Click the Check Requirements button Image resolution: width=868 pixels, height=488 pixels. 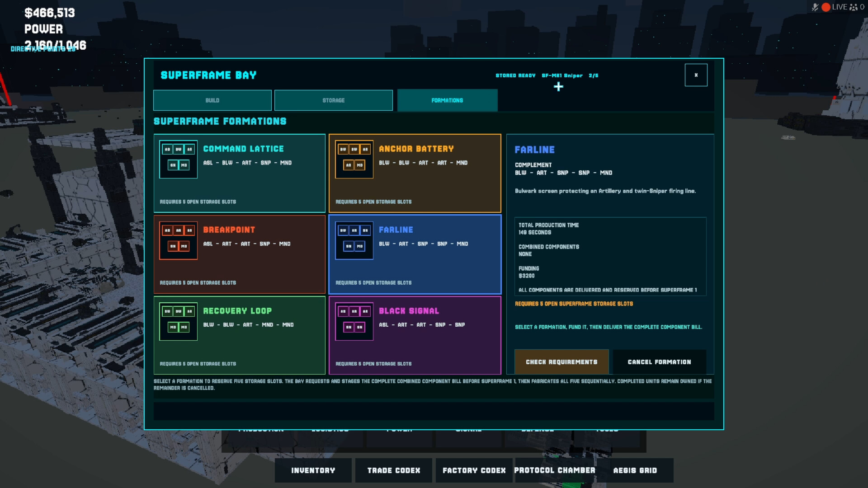pos(561,362)
